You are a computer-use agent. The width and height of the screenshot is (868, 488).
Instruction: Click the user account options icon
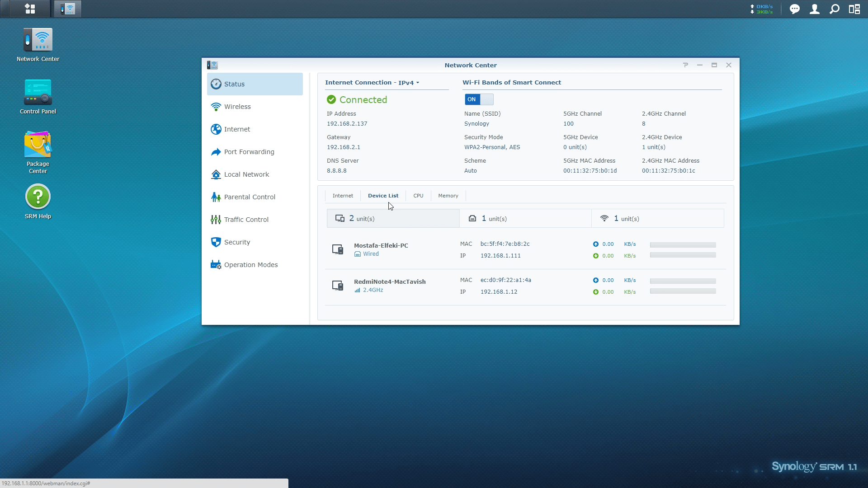814,9
